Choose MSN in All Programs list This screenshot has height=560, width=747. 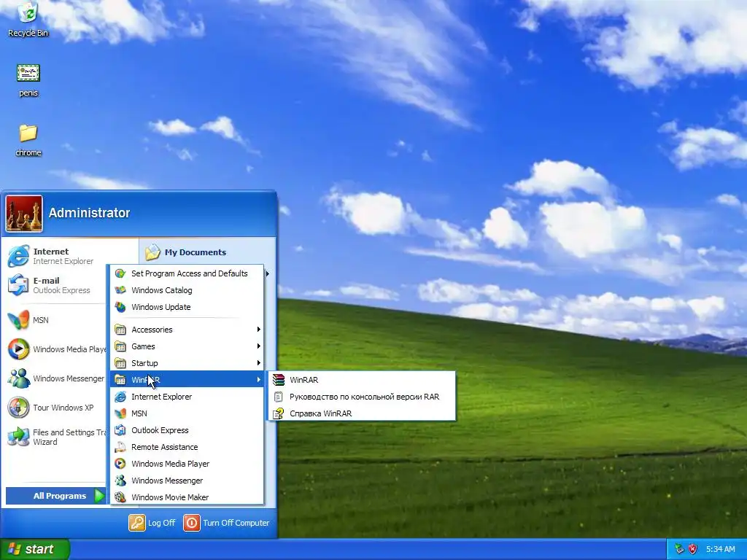[x=187, y=413]
